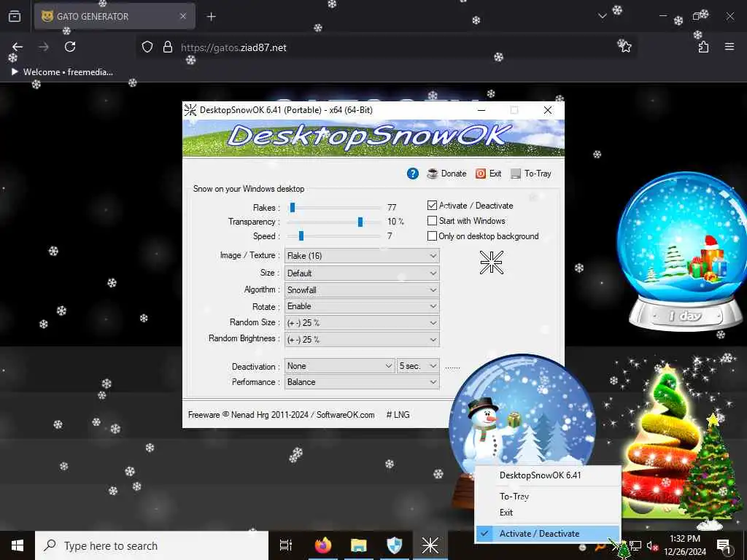
Task: Click the dotted button beside the 5 sec. dropdown
Action: tap(452, 367)
